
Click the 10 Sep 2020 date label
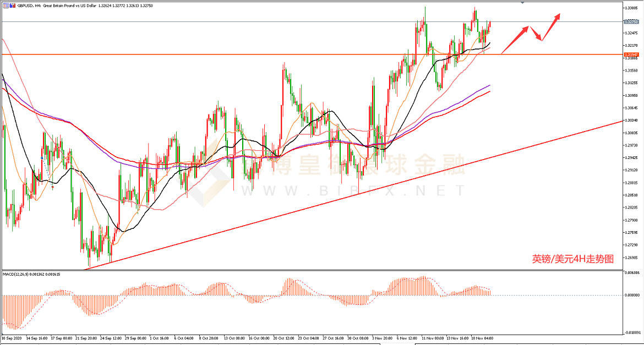[x=12, y=337]
